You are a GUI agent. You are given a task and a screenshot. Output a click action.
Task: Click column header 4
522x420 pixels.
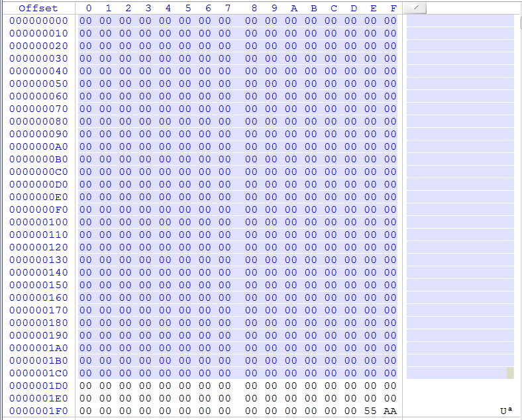[x=168, y=8]
